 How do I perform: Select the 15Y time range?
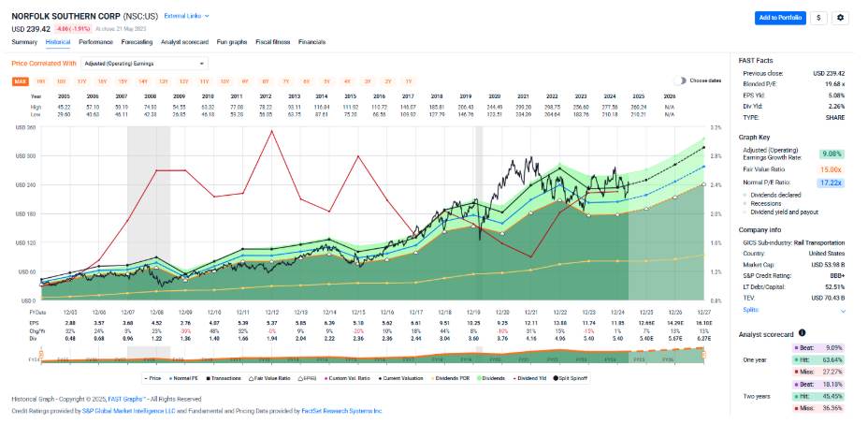pyautogui.click(x=123, y=81)
